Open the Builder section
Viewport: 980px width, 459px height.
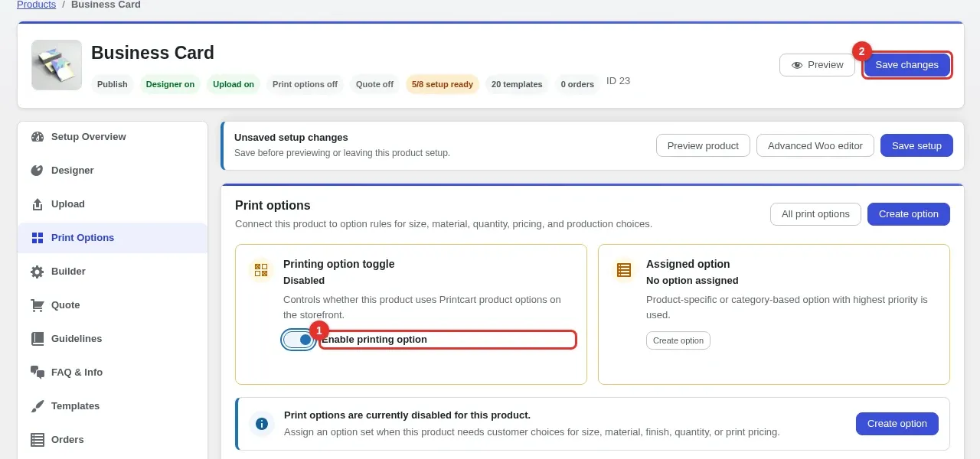point(112,272)
